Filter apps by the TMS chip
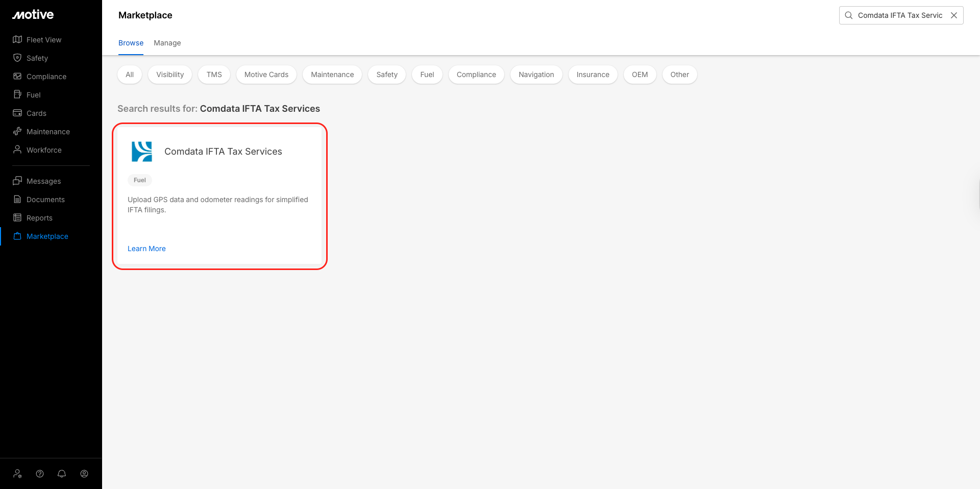The width and height of the screenshot is (980, 489). (214, 75)
